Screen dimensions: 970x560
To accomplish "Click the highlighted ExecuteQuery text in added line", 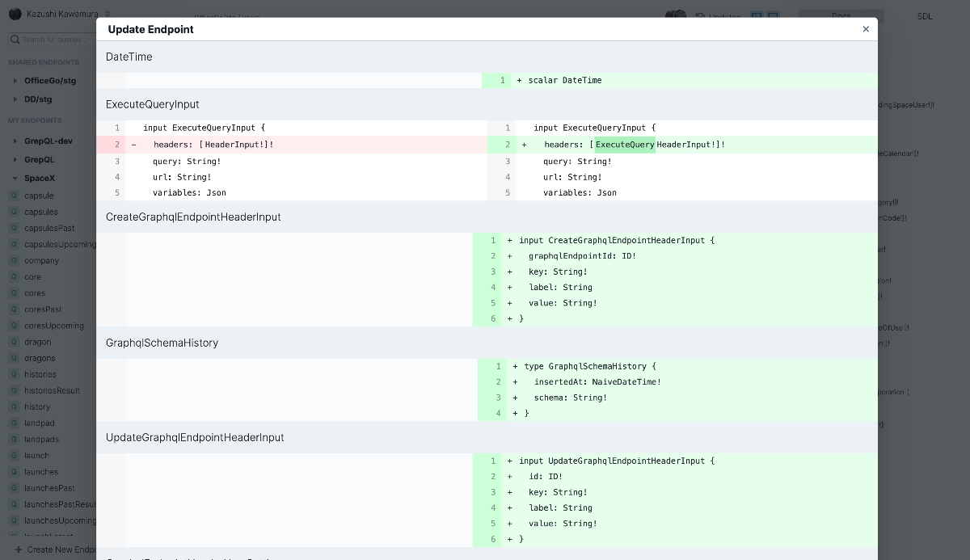I will click(x=625, y=145).
